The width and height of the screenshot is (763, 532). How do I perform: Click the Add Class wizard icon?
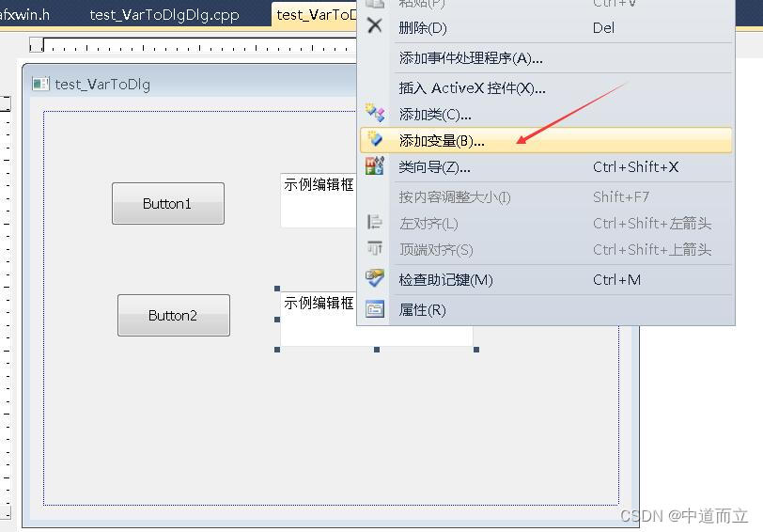[375, 113]
